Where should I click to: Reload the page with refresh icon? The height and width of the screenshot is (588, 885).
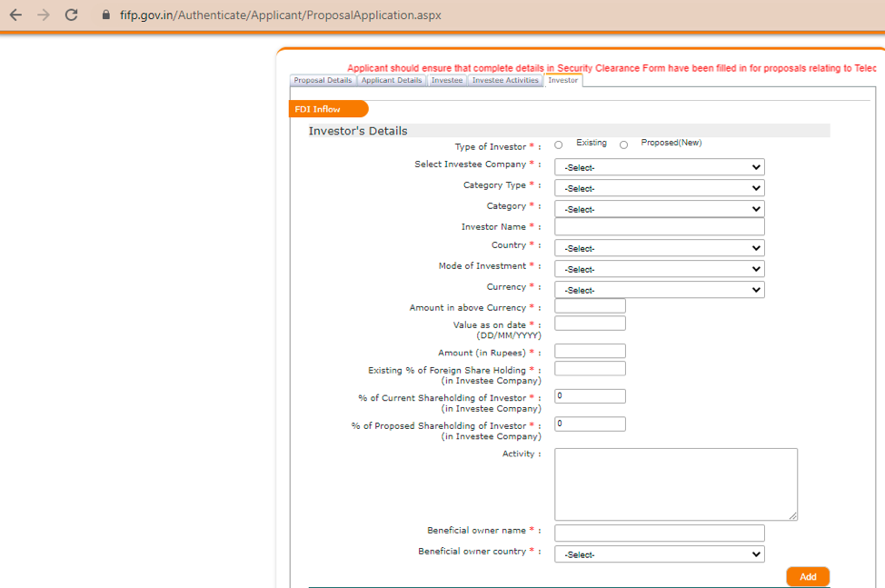[x=72, y=15]
